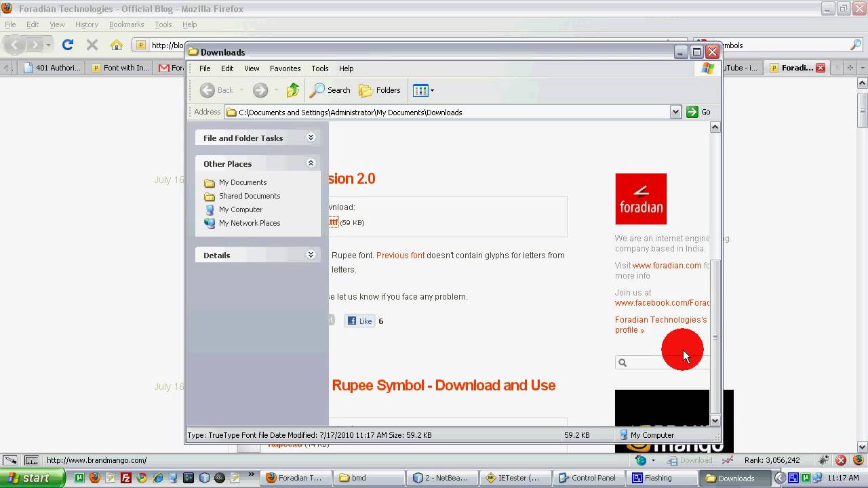Open the File menu in Downloads window
Viewport: 868px width, 488px height.
205,68
